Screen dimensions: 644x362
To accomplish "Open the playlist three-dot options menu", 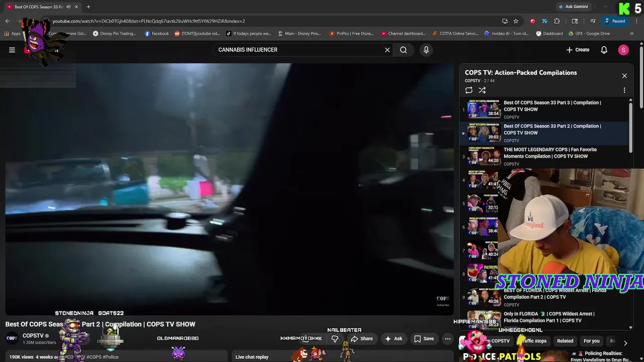I will point(624,90).
